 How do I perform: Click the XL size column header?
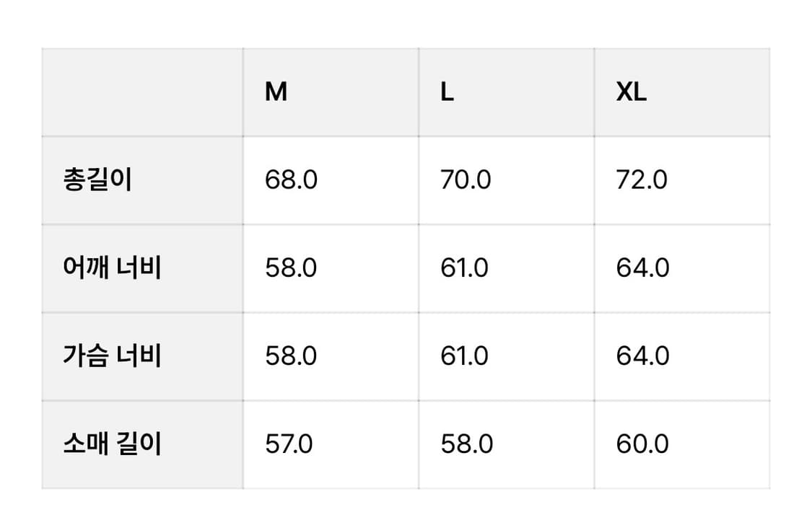click(x=632, y=92)
